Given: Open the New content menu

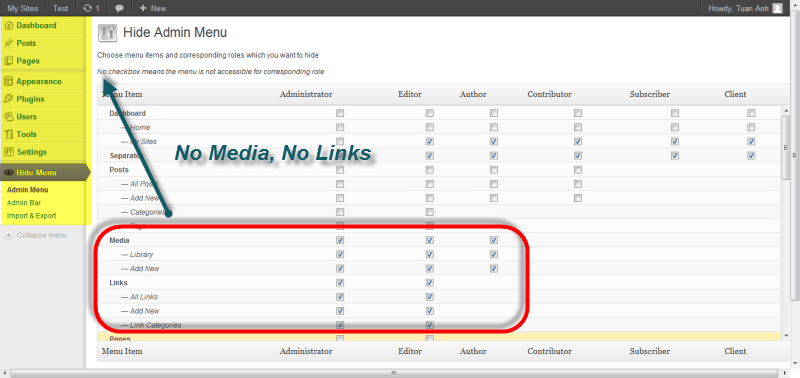Looking at the screenshot, I should pyautogui.click(x=153, y=8).
